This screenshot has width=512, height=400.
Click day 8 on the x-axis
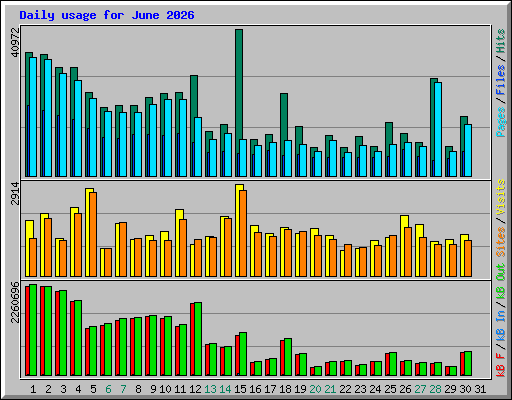[138, 389]
